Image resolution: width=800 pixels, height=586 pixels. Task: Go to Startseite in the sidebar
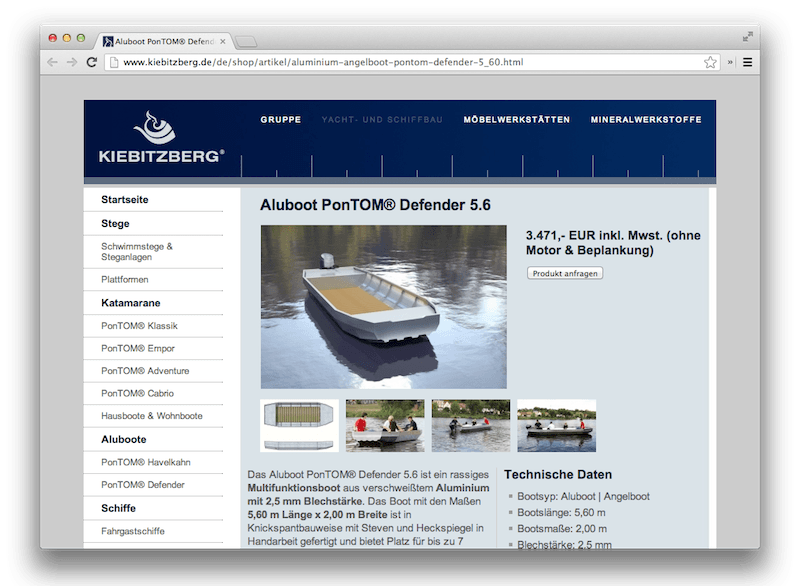pyautogui.click(x=124, y=200)
